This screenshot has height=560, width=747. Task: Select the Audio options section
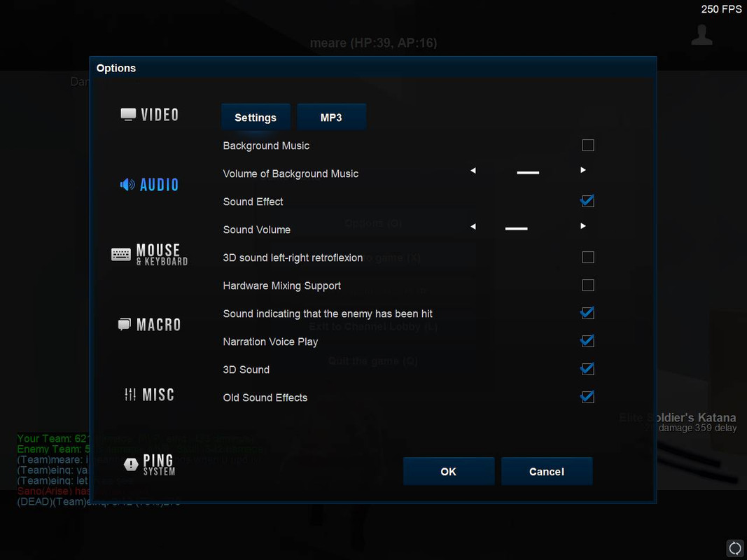tap(150, 185)
